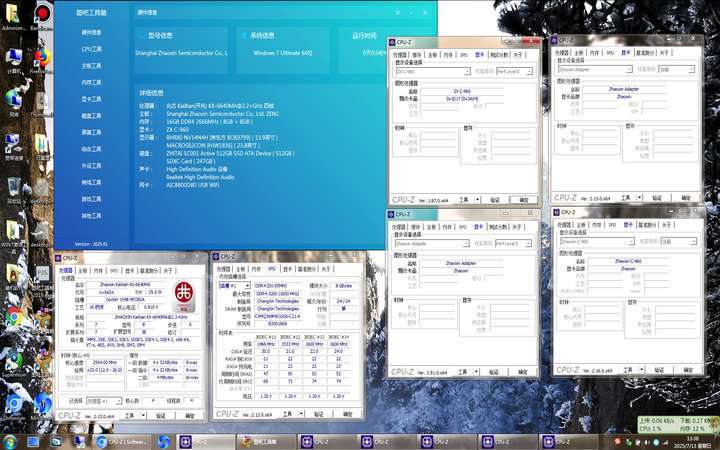Launch Google Chrome from the desktop icon
Viewport: 720px width, 450px height.
pyautogui.click(x=14, y=317)
